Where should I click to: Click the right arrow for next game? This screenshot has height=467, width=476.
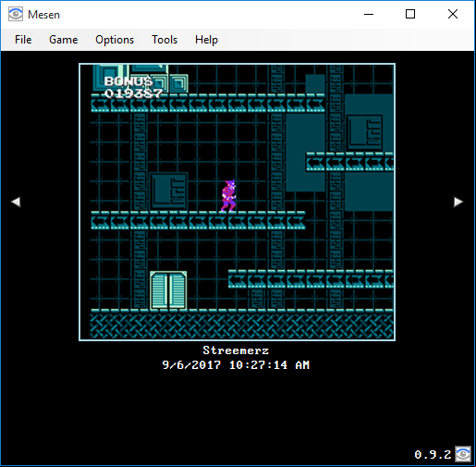(458, 202)
